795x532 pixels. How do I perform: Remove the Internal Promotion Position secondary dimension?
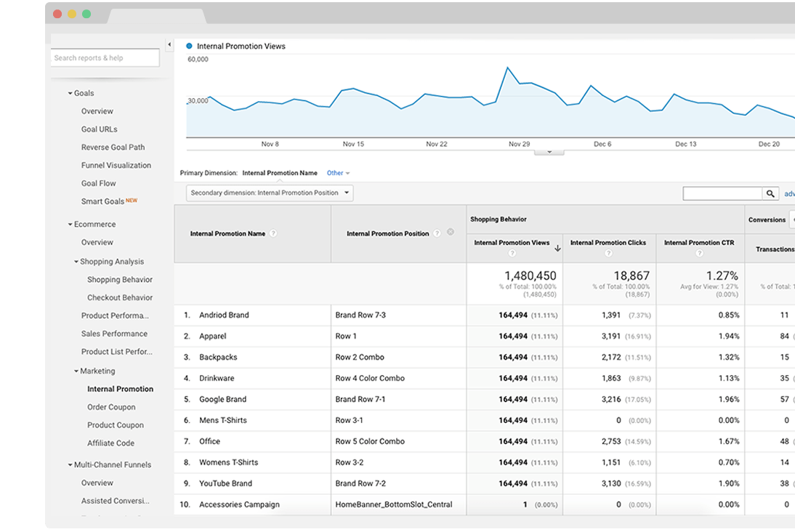tap(450, 233)
